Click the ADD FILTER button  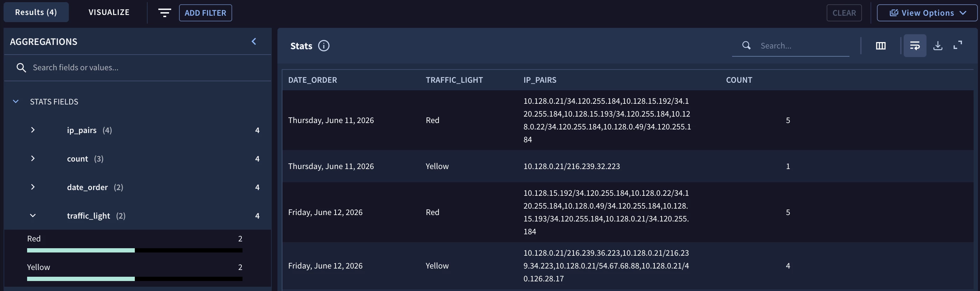205,13
